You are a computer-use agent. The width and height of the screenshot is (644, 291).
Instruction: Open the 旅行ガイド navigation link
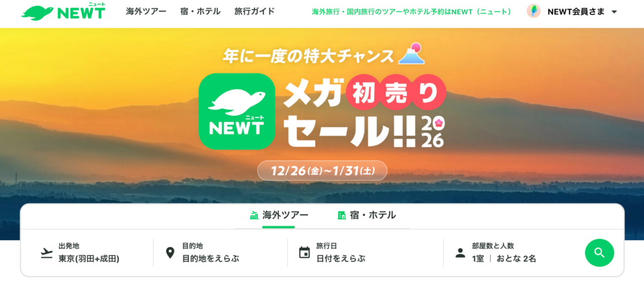pos(255,11)
